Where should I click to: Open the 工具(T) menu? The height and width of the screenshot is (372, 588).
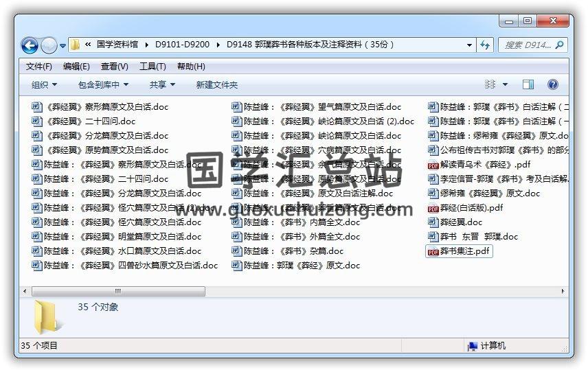[x=152, y=67]
